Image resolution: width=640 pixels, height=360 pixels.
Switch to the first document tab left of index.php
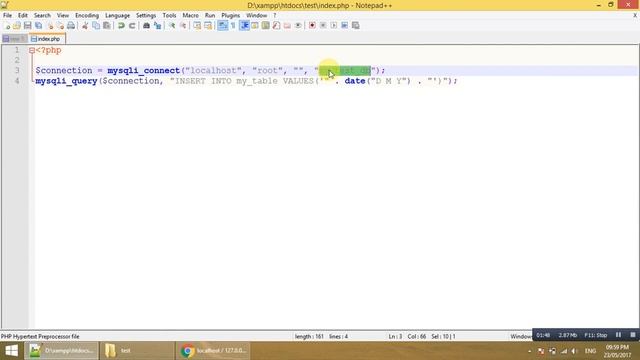coord(15,39)
